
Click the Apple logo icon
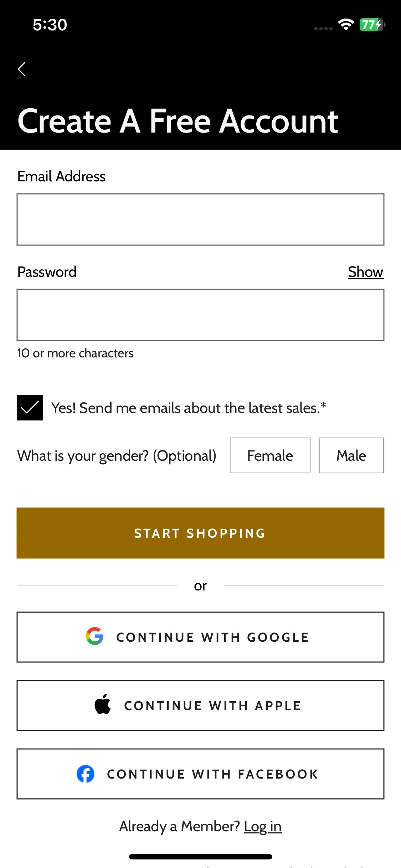103,704
